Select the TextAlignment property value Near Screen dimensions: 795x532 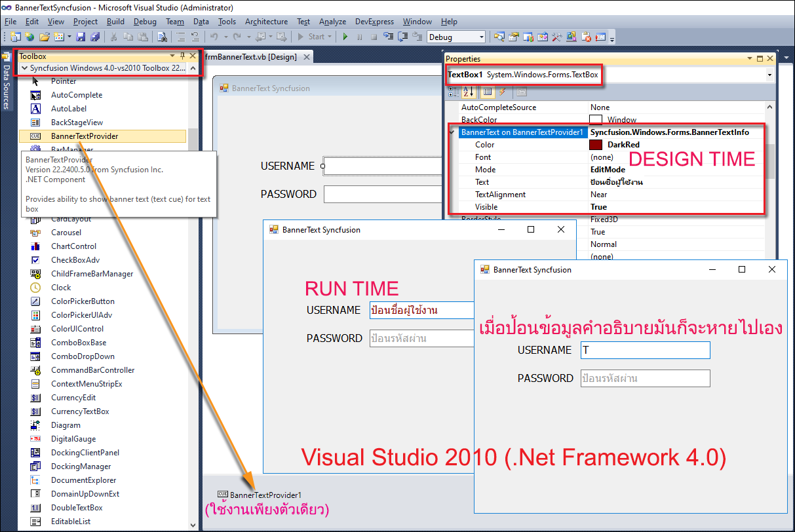598,195
